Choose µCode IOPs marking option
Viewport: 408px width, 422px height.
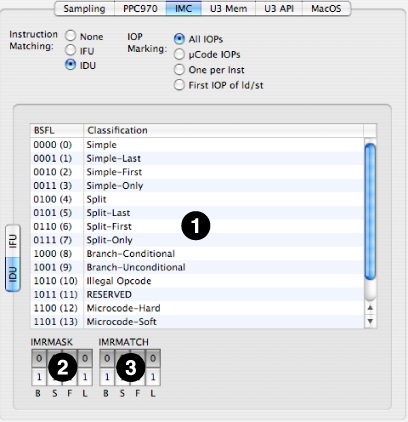[179, 54]
